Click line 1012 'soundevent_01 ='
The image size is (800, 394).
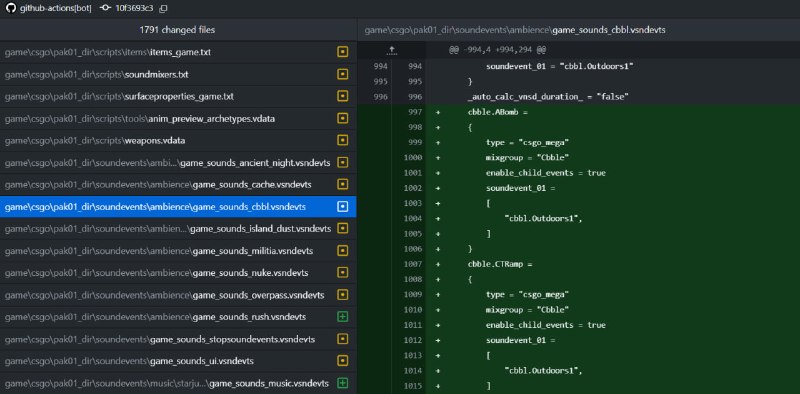(520, 340)
